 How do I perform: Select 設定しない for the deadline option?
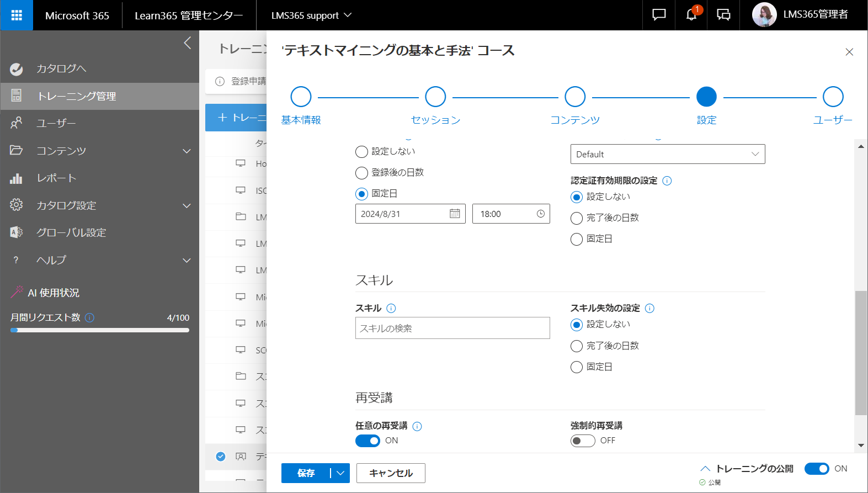(x=361, y=152)
